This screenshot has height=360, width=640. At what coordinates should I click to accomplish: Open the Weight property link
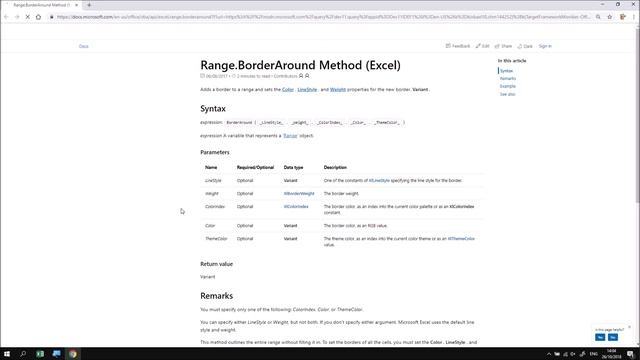click(x=338, y=89)
